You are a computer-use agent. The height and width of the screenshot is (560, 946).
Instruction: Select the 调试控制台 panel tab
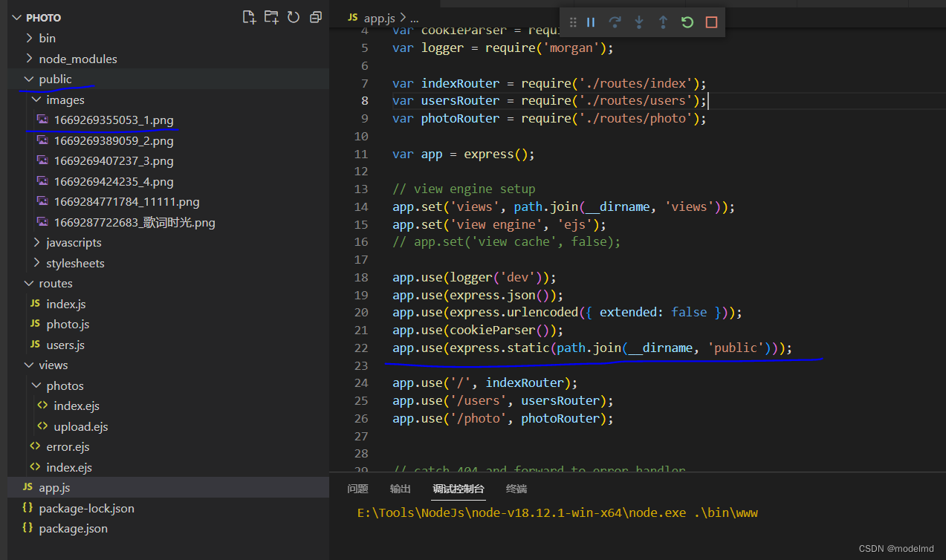[x=459, y=489]
